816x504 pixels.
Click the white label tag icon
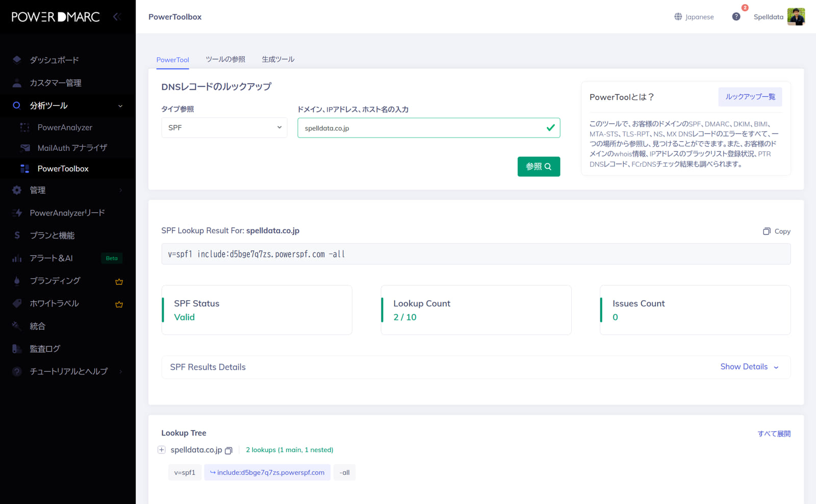point(17,303)
